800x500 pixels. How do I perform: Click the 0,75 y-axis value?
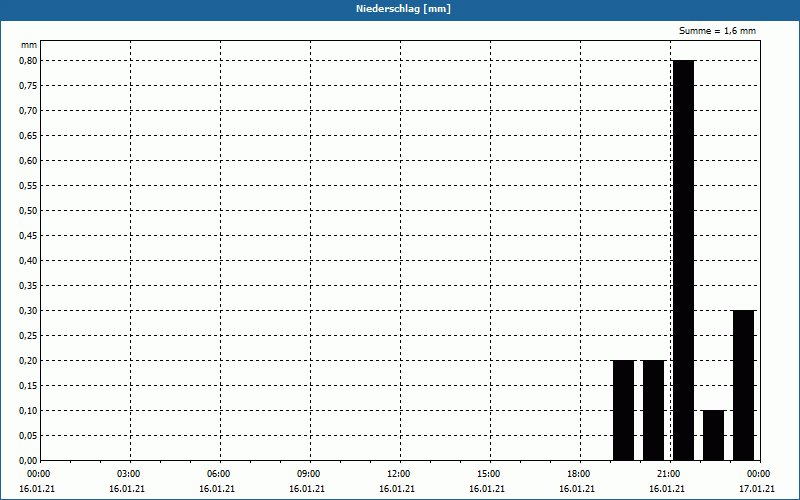pos(28,86)
